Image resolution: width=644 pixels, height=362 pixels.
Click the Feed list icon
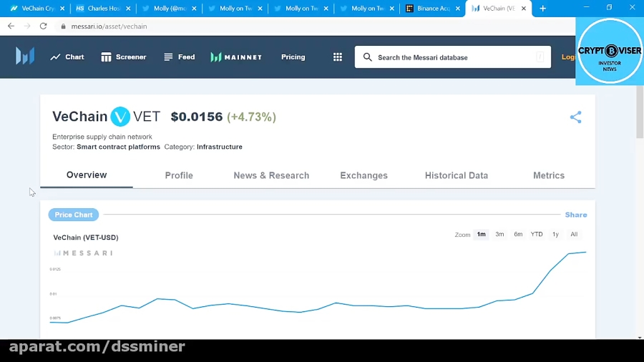[x=168, y=57]
